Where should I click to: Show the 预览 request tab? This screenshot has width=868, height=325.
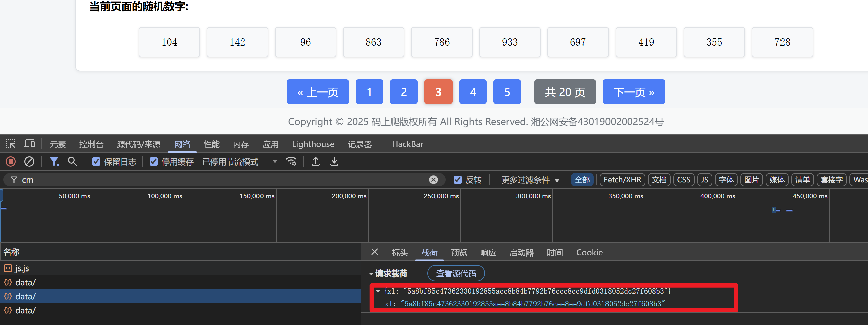point(459,253)
